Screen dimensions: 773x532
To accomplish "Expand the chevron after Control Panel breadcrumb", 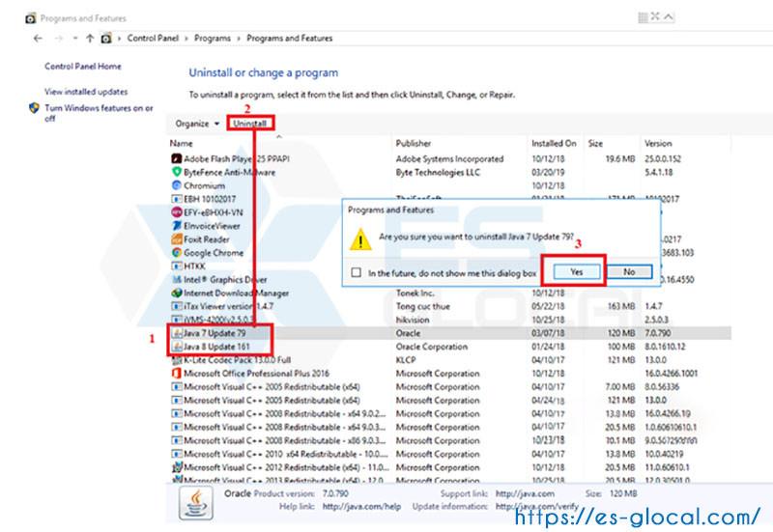I will pos(186,39).
